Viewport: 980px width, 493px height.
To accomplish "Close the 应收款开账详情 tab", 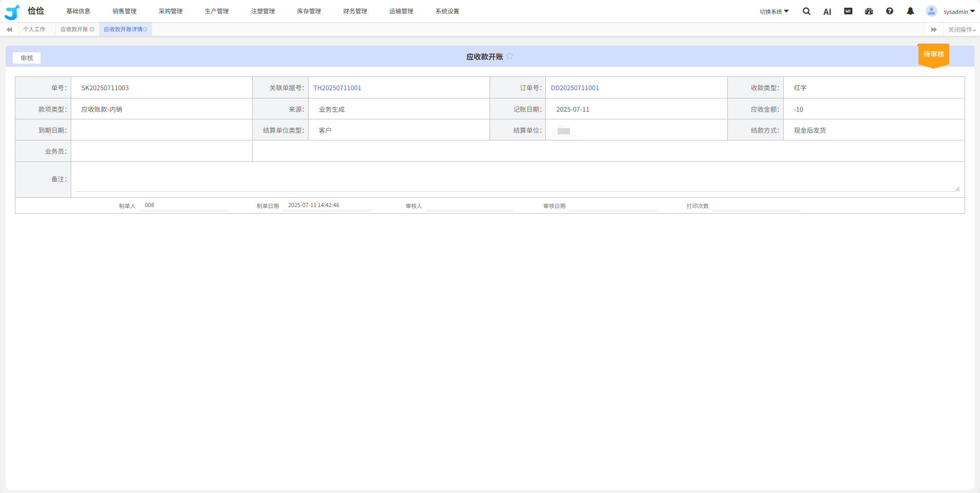I will click(x=146, y=29).
